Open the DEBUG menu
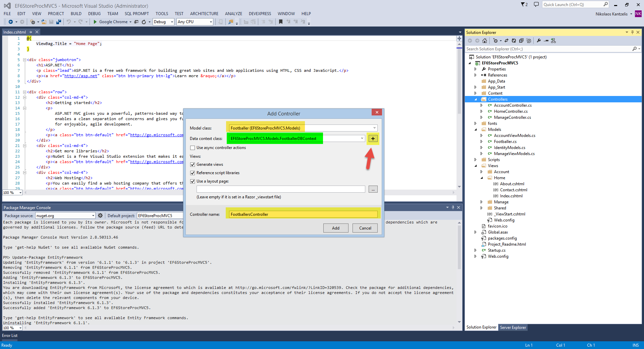Viewport: 644px width, 349px height. click(x=94, y=14)
